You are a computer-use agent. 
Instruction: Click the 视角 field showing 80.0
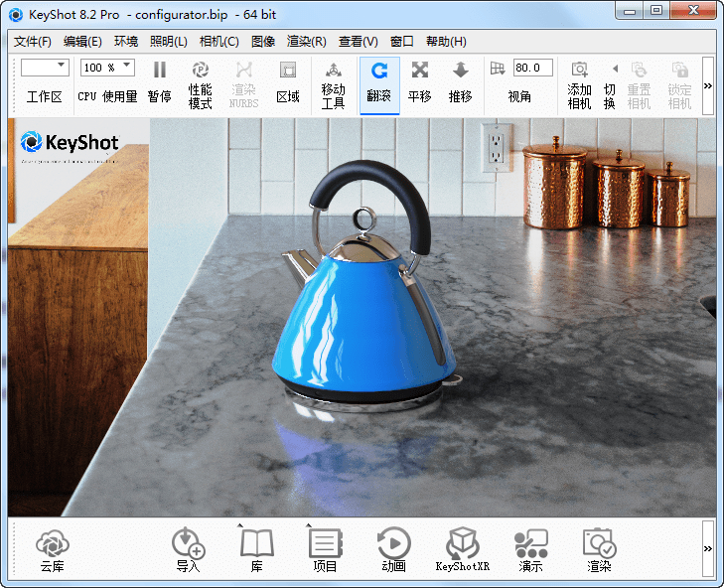click(x=532, y=68)
